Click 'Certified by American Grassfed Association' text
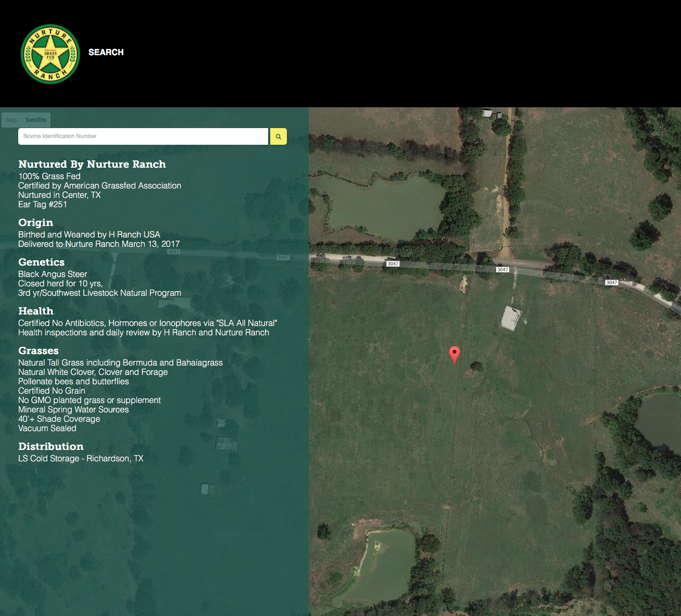Screen dimensions: 681x616 100,186
